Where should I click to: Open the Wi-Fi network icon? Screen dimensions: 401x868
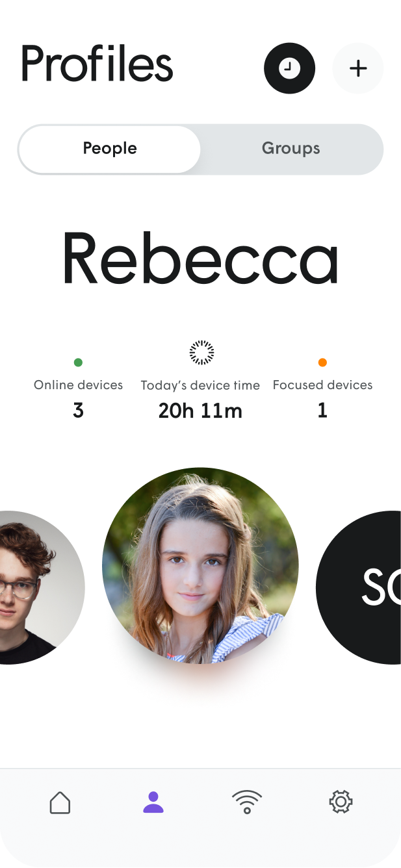(247, 802)
